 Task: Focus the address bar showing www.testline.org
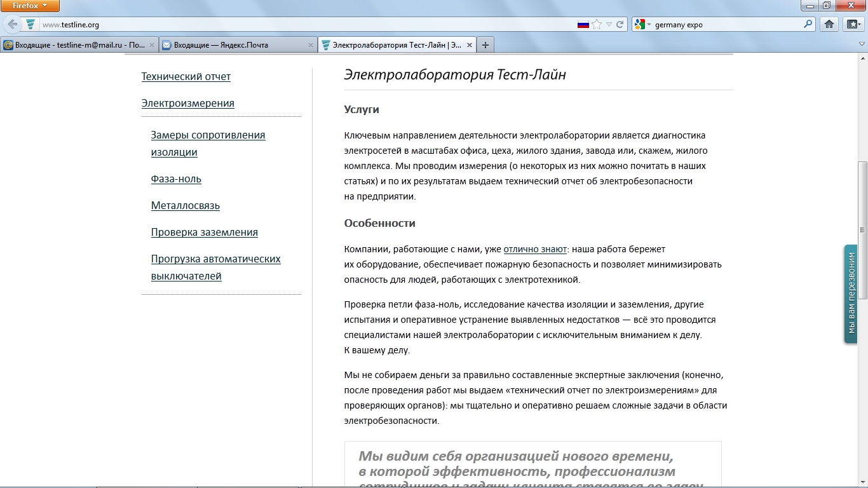pyautogui.click(x=305, y=25)
